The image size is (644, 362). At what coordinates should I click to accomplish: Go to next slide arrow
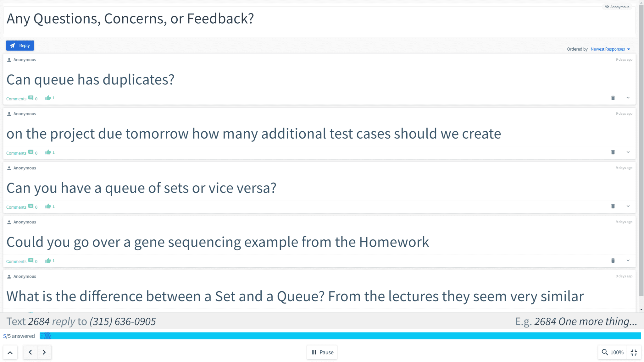pos(44,352)
